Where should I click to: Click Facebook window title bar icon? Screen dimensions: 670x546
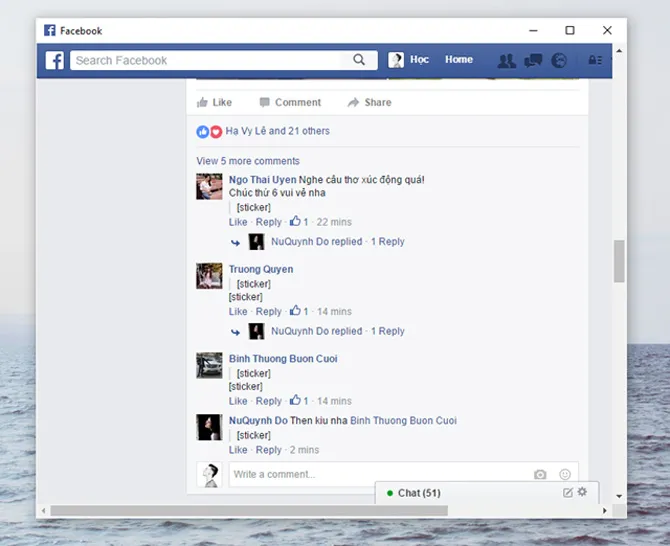(50, 30)
